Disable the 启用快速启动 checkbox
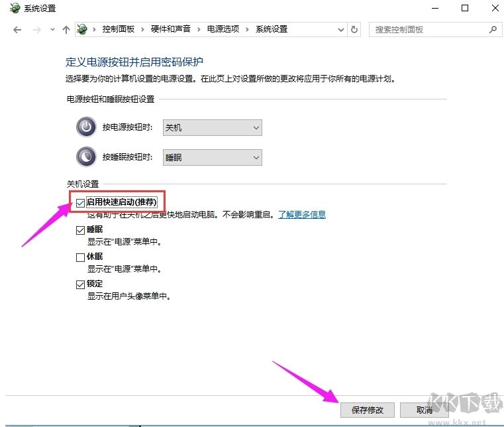This screenshot has width=504, height=427. point(81,202)
